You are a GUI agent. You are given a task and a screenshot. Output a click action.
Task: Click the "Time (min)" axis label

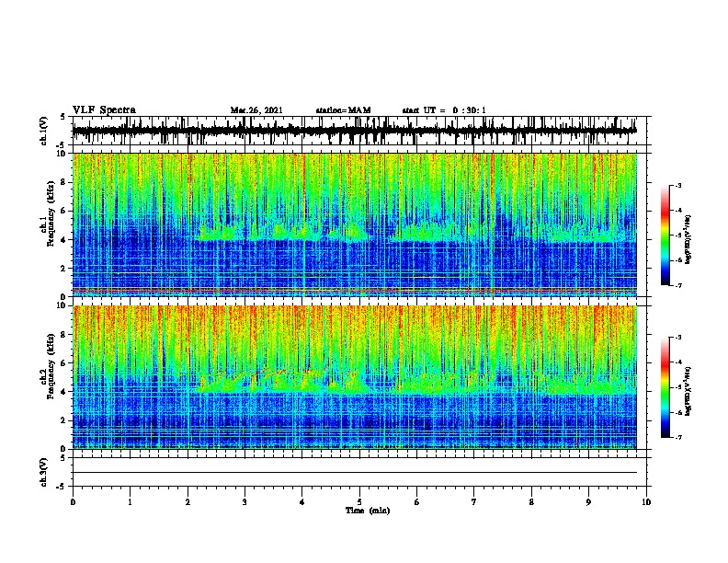coord(368,511)
